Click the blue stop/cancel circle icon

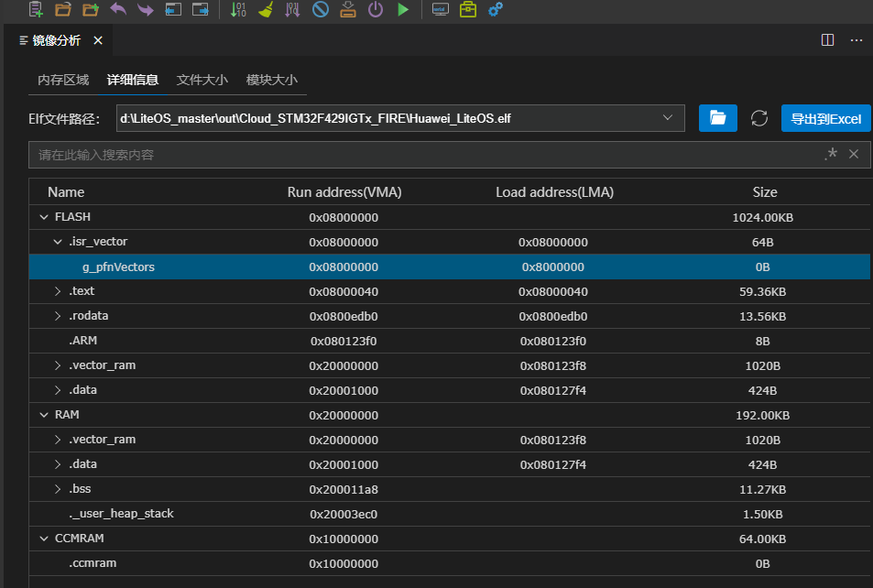[x=320, y=10]
